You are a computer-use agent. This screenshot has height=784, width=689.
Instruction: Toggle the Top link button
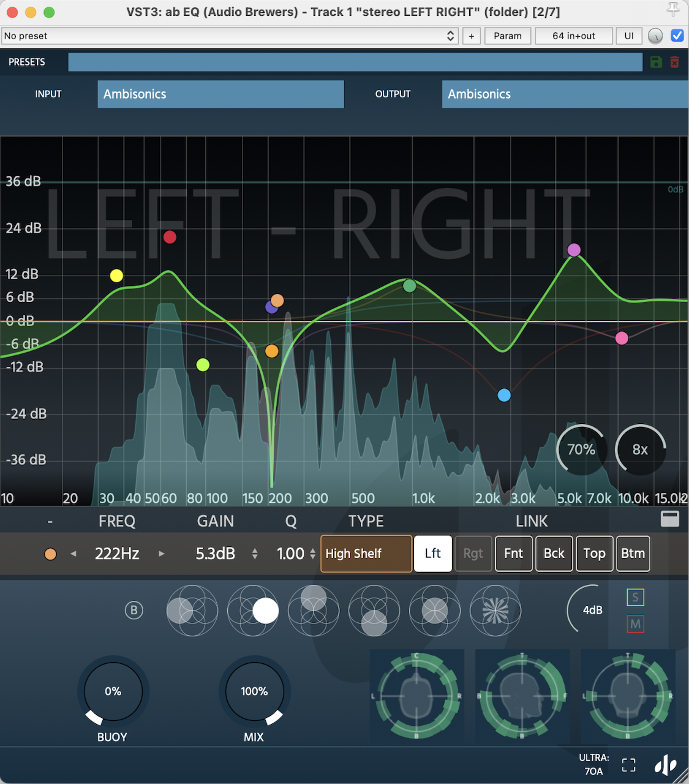click(595, 554)
